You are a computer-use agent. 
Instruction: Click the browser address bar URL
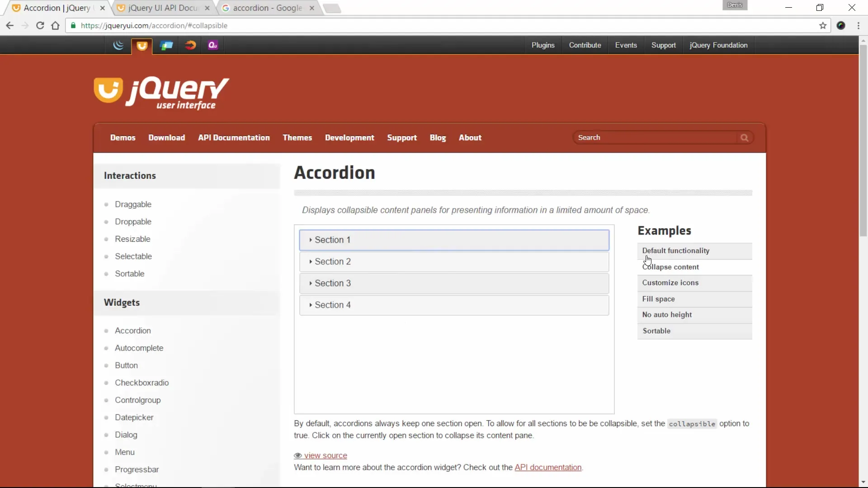[x=154, y=26]
